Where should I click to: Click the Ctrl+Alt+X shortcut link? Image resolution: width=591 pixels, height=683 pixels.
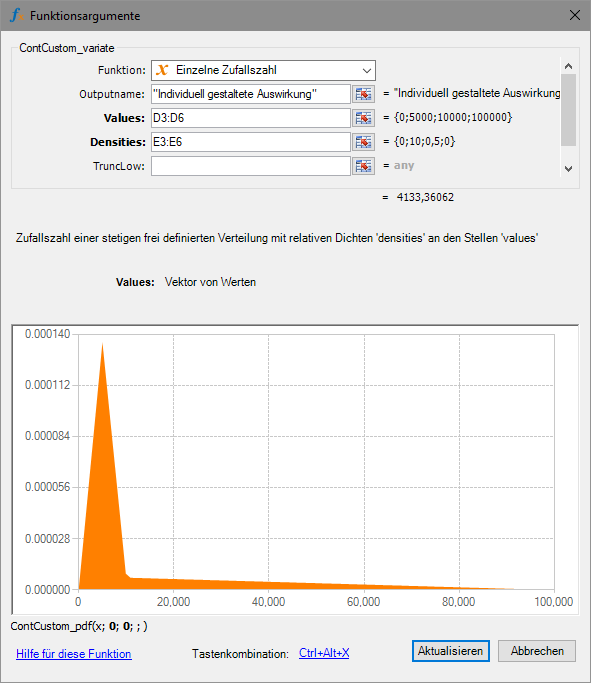click(324, 653)
